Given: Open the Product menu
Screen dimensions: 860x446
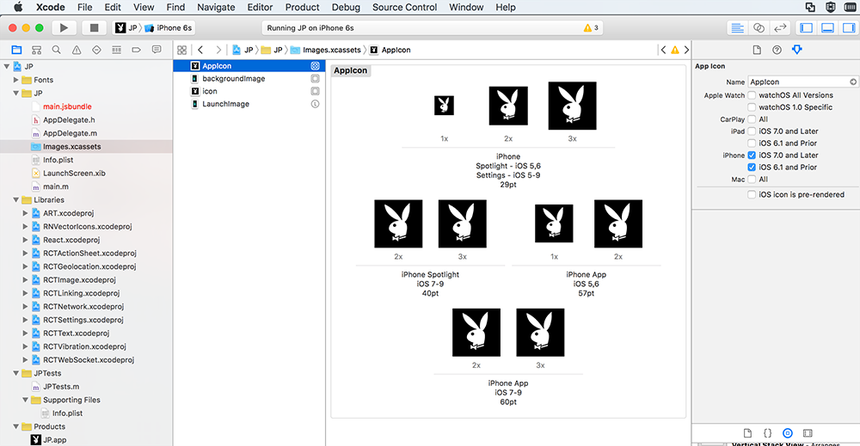Looking at the screenshot, I should point(302,7).
